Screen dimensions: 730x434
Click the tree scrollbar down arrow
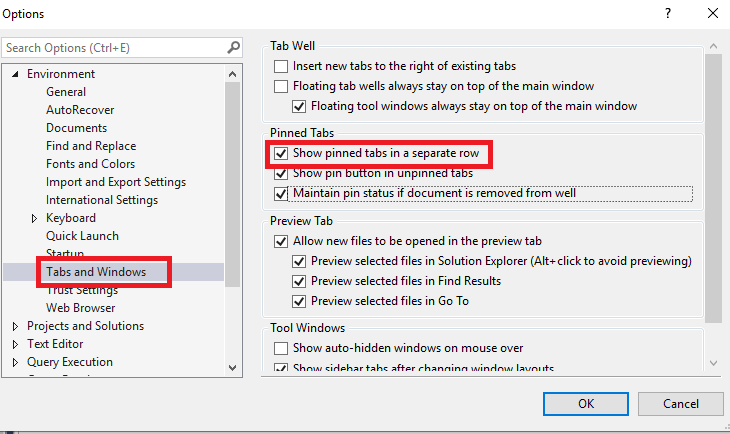(233, 367)
